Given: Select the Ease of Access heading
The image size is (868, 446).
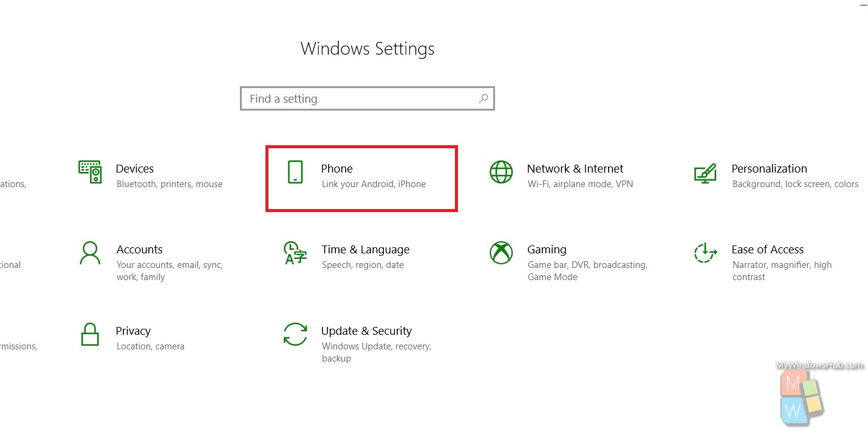Looking at the screenshot, I should tap(768, 249).
